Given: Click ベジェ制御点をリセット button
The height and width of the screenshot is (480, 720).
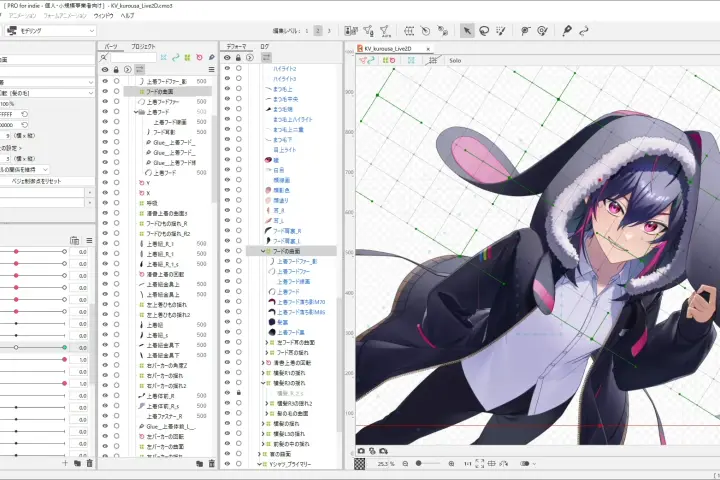Looking at the screenshot, I should coord(36,181).
